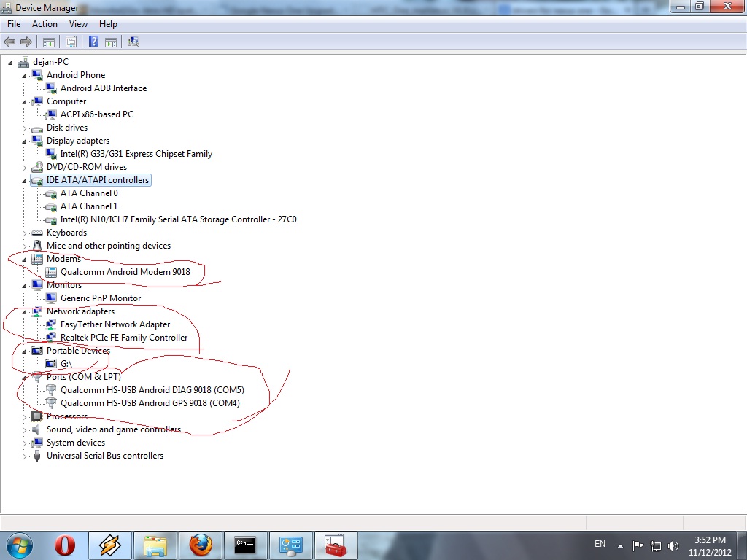
Task: Click the Processors category icon
Action: pyautogui.click(x=36, y=416)
